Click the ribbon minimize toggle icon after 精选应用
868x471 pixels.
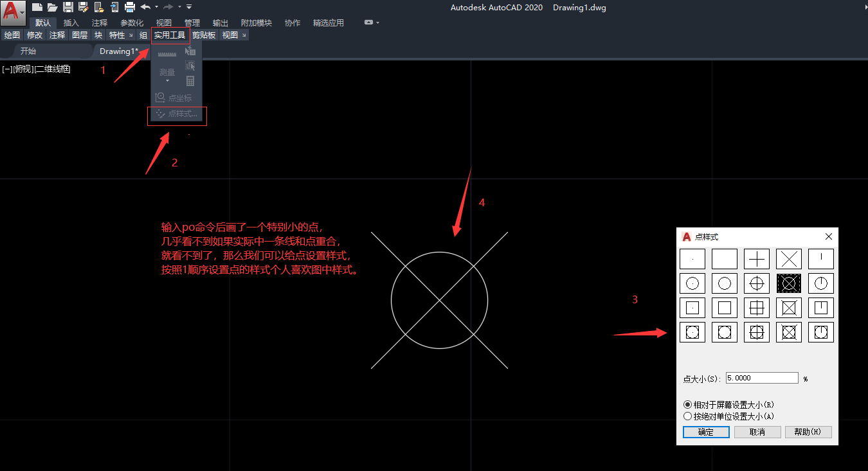coord(369,22)
